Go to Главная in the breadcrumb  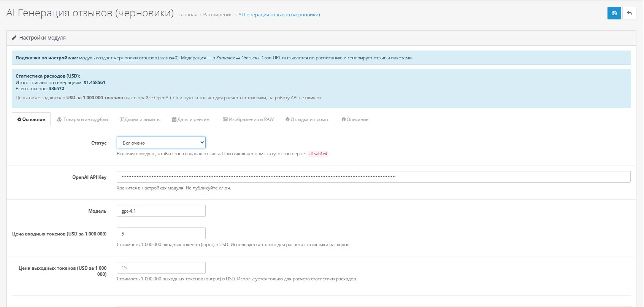187,15
